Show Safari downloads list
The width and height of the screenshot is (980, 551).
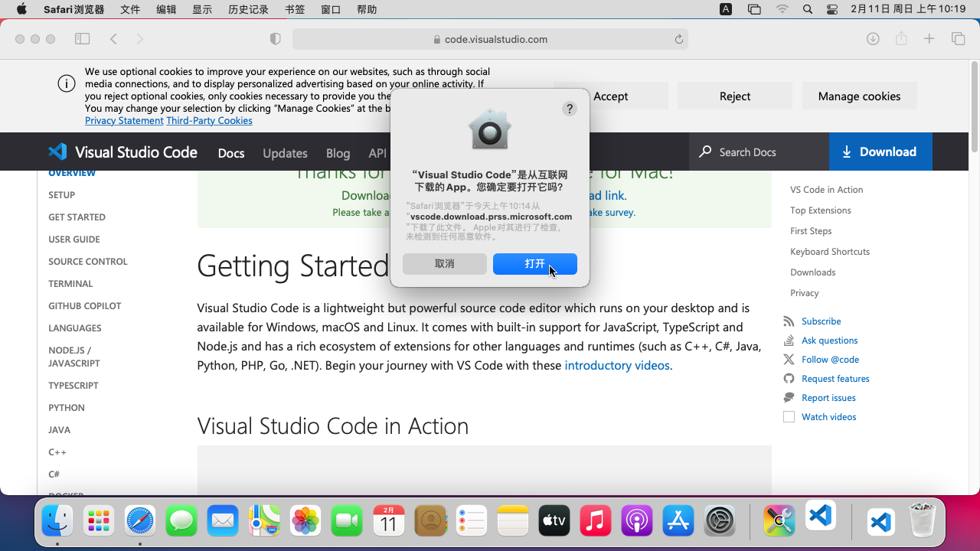[872, 39]
